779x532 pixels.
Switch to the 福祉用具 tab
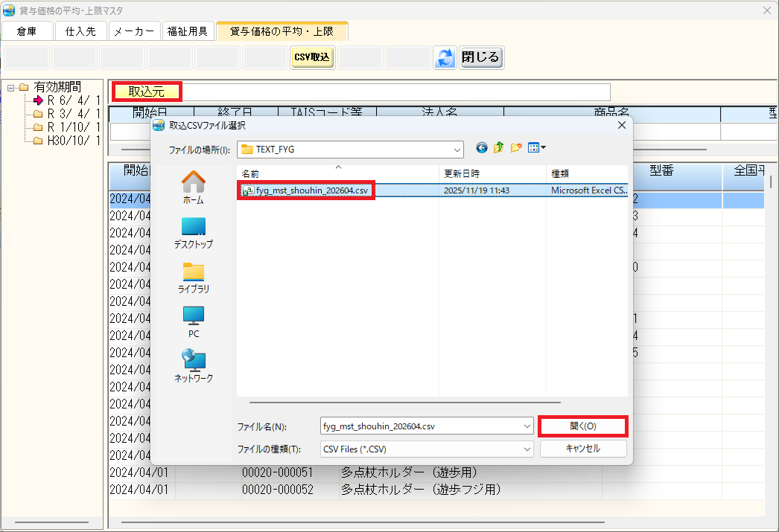tap(188, 31)
